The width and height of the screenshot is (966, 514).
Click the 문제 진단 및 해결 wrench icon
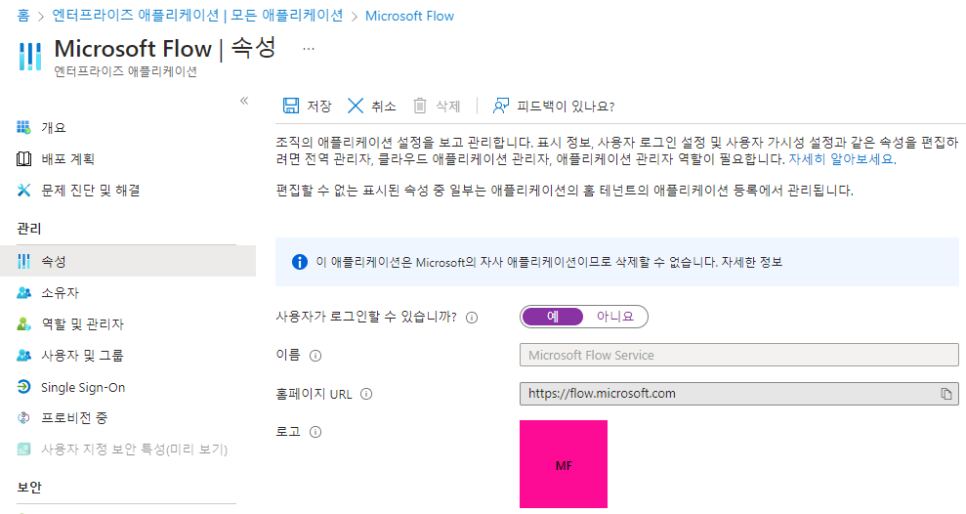pos(23,190)
